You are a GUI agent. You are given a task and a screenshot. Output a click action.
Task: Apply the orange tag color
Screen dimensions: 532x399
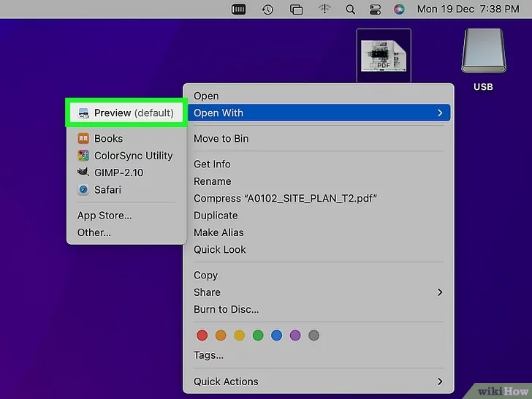click(x=221, y=335)
